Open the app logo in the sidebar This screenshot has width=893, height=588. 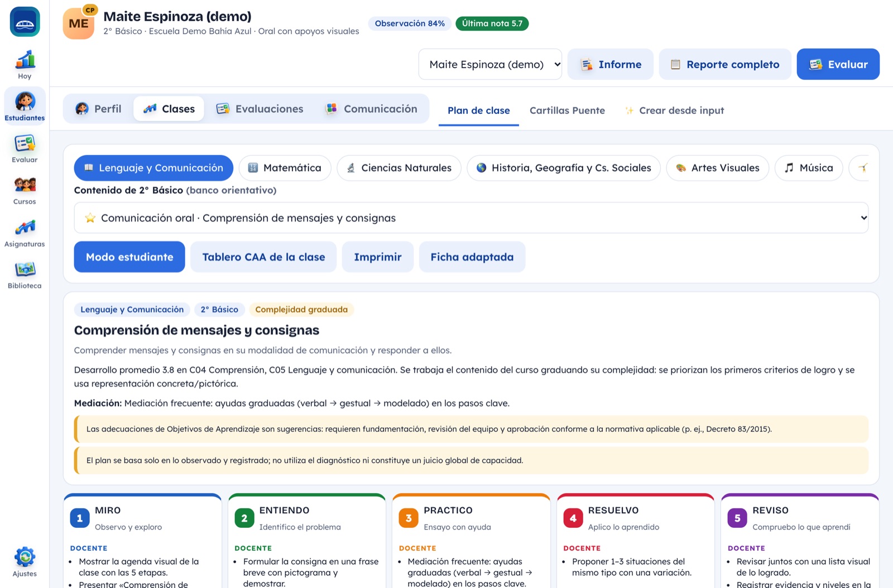coord(25,22)
